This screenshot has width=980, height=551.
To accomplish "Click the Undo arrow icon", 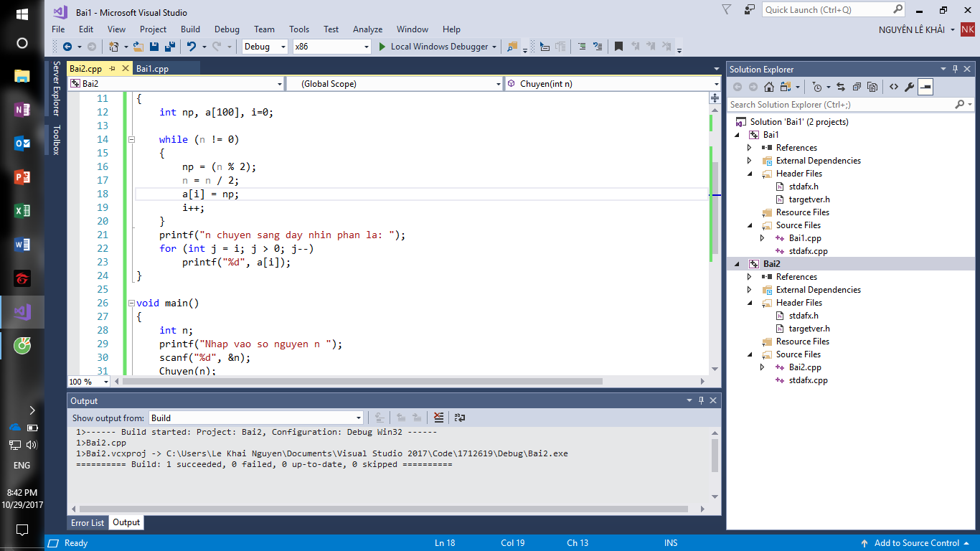I will 191,47.
